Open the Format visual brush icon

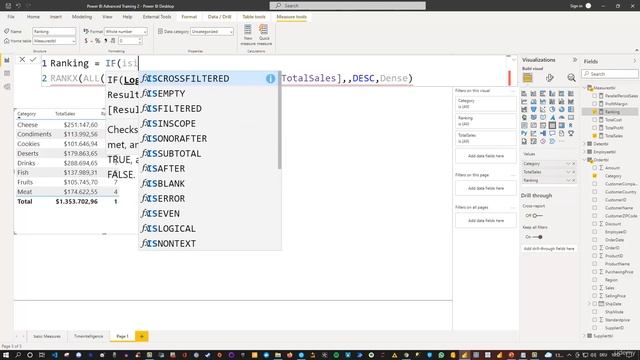tap(550, 78)
